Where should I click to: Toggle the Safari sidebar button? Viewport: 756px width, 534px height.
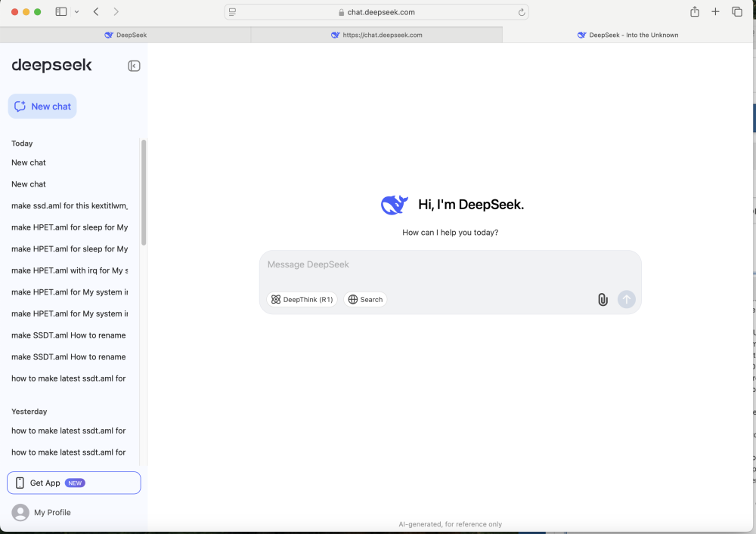pyautogui.click(x=60, y=11)
